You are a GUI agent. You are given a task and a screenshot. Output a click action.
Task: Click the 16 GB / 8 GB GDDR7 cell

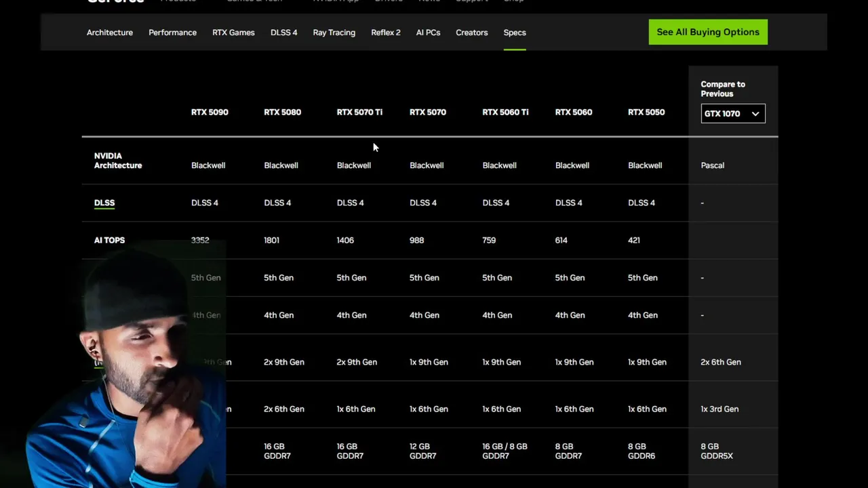point(505,451)
